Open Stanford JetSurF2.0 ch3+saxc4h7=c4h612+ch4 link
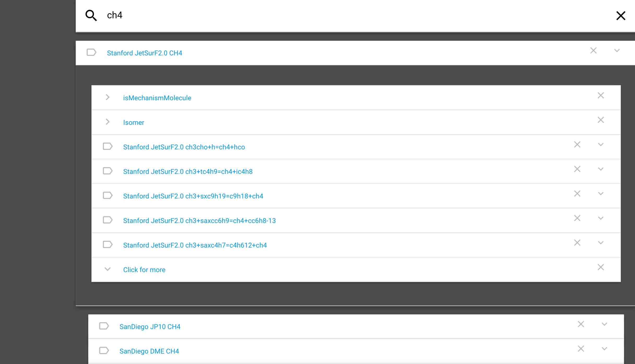Screen dimensions: 635x364 [195, 245]
